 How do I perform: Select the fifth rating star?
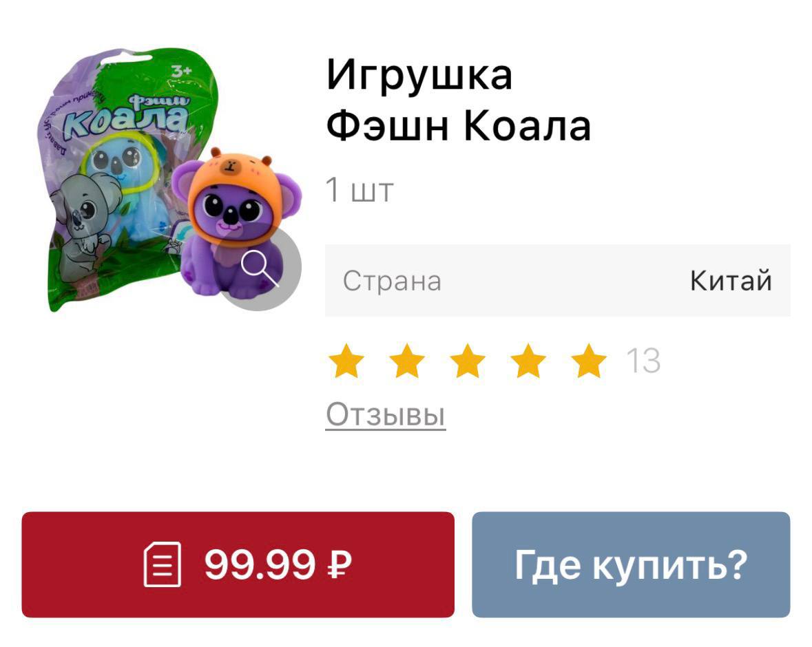click(589, 361)
